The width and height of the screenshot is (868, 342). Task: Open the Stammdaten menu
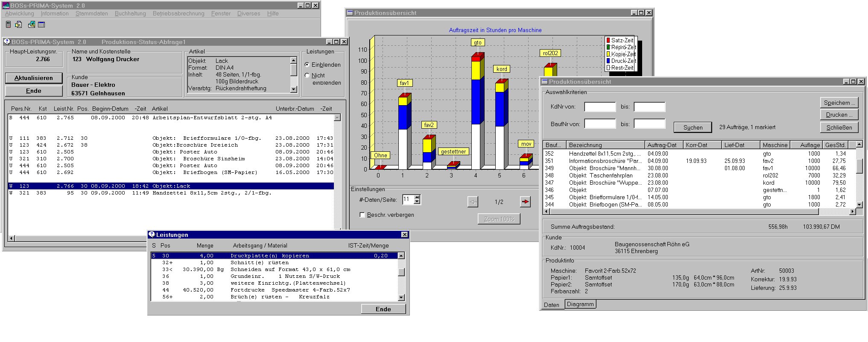91,14
